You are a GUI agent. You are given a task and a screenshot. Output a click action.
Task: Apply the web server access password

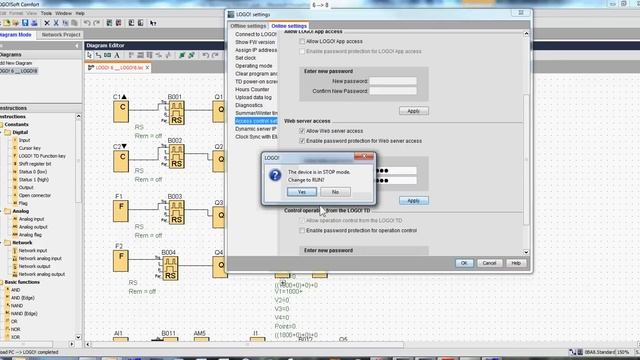(413, 200)
